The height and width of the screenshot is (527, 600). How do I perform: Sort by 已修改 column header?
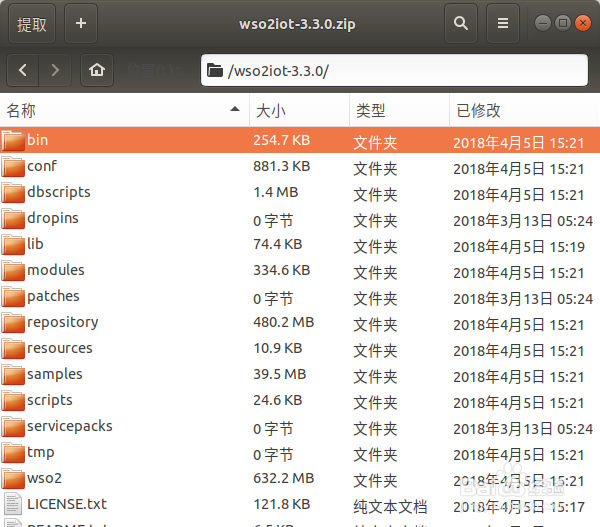[x=525, y=110]
